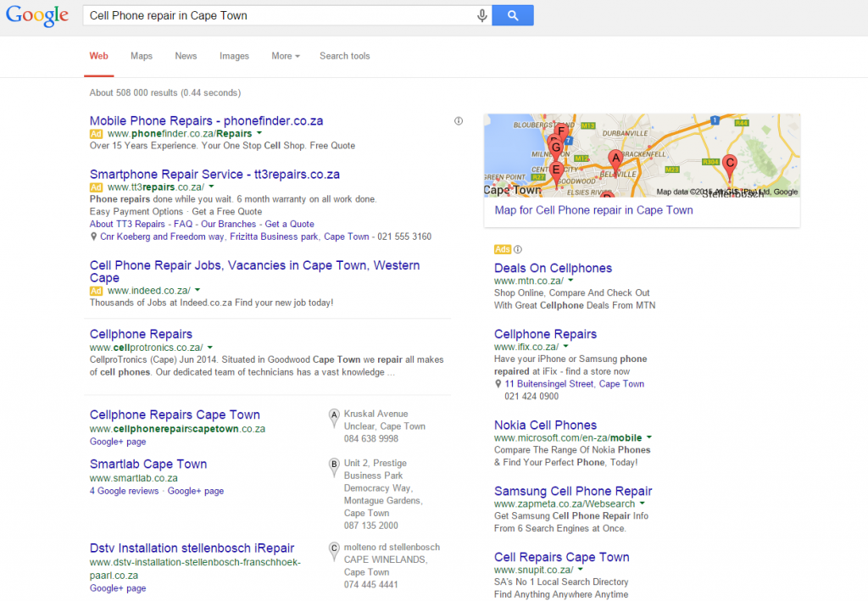Screen dimensions: 868x601
Task: Click map pin E on the map
Action: pyautogui.click(x=556, y=173)
